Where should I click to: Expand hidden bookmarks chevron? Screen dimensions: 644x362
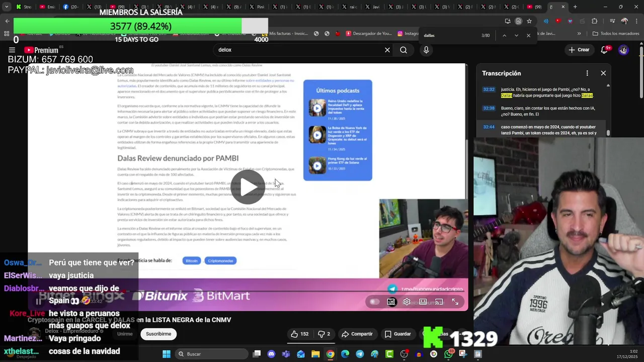click(x=579, y=34)
